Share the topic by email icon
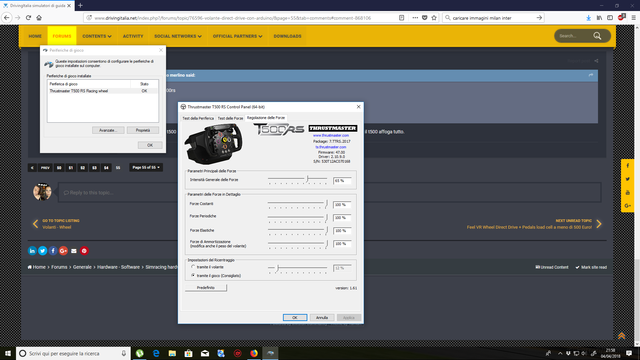Screen dimensions: 640x360 74,251
